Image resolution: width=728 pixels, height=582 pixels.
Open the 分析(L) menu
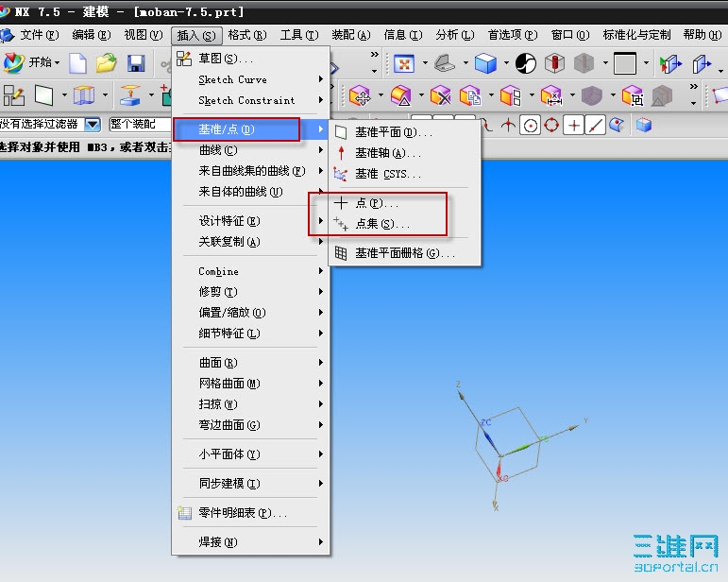click(x=455, y=35)
